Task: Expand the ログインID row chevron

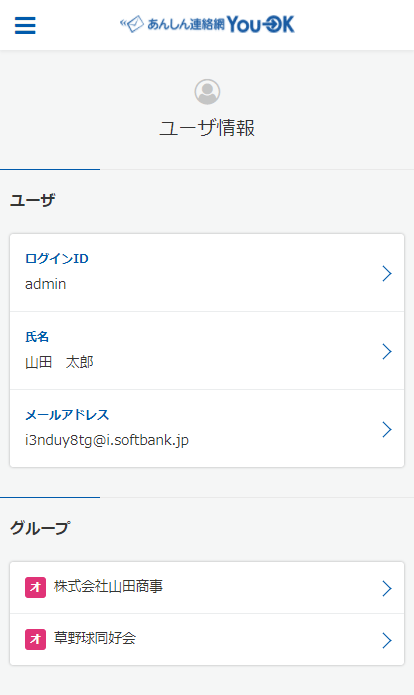Action: (x=387, y=273)
